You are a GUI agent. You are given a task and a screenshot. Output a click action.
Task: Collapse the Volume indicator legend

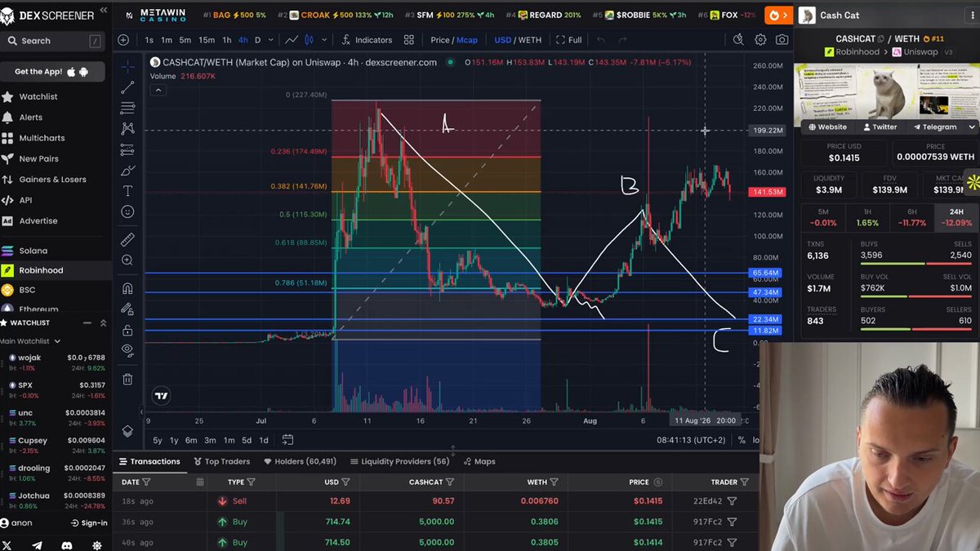tap(158, 91)
